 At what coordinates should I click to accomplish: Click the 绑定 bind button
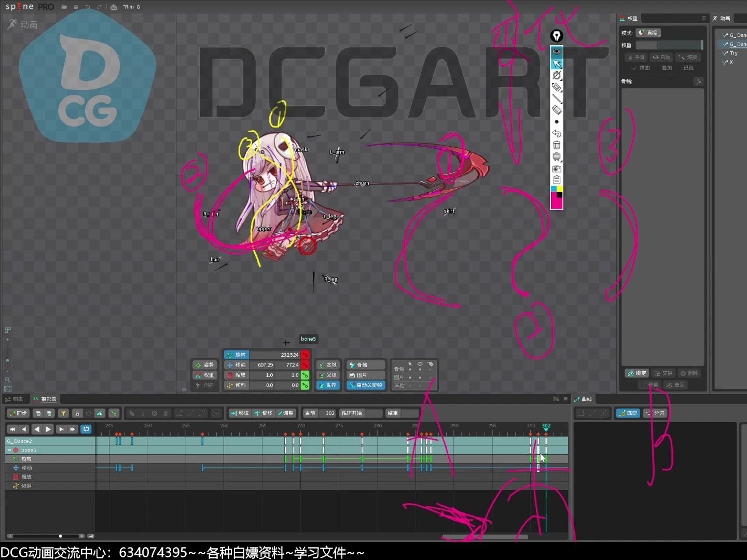[637, 373]
